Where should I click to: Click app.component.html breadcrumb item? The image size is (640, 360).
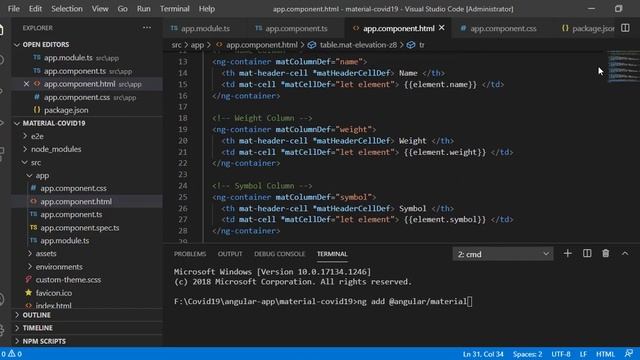click(x=261, y=45)
